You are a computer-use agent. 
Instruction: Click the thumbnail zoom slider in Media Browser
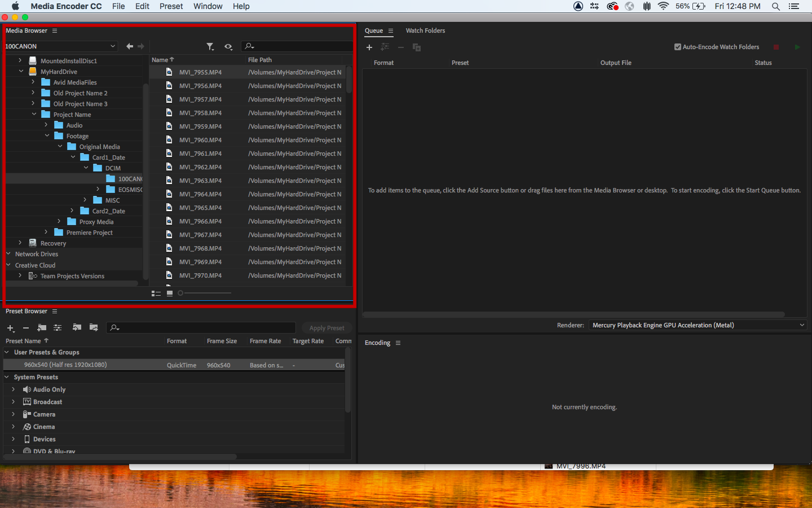click(205, 293)
